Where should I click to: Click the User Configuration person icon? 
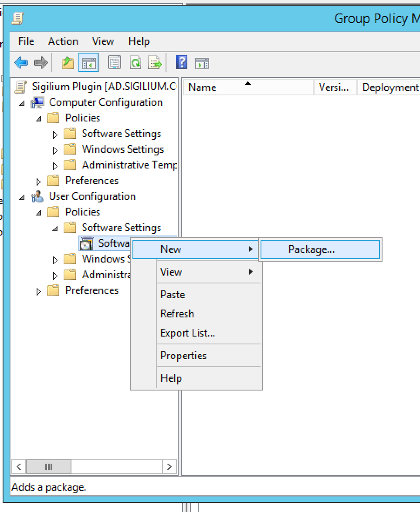(37, 197)
